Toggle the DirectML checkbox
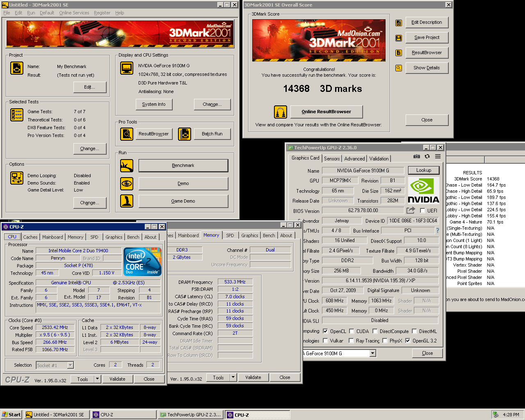Screen dimensions: 525x420 tap(415, 331)
